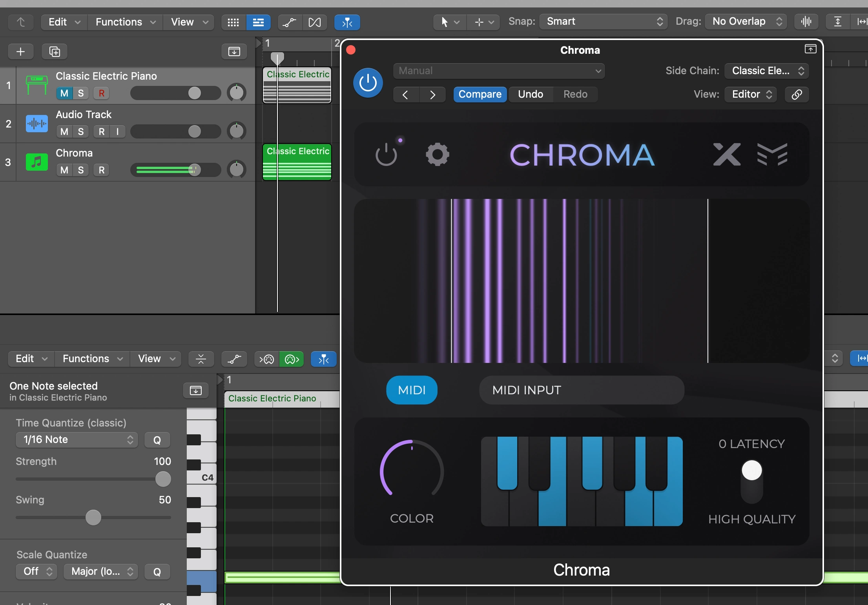Open the Side Chain source dropdown

(x=767, y=71)
